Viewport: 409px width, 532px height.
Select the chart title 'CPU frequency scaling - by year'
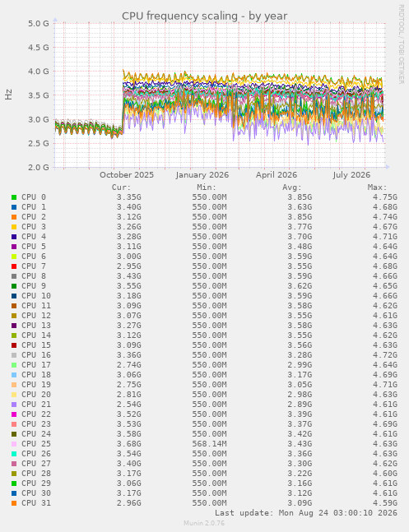(204, 16)
